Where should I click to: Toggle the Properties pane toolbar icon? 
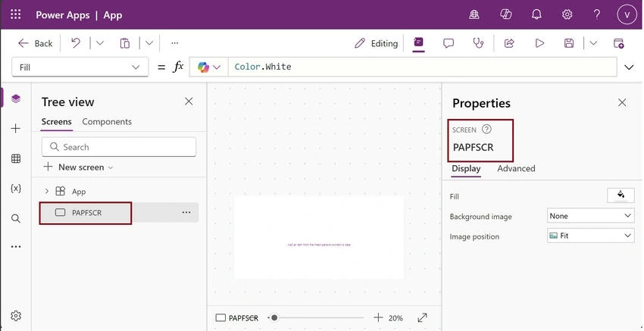[418, 42]
